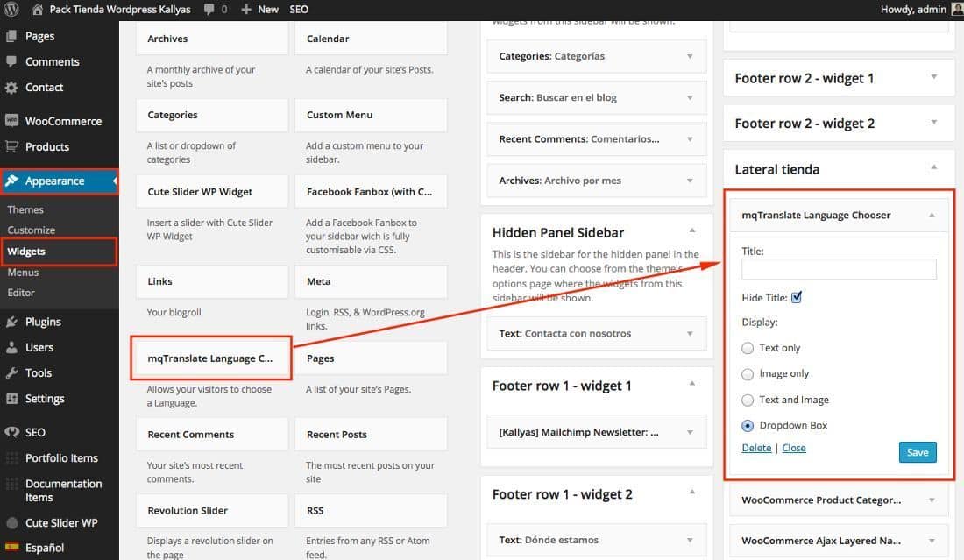Select the Image only display option
Viewport: 964px width, 560px height.
coord(748,373)
